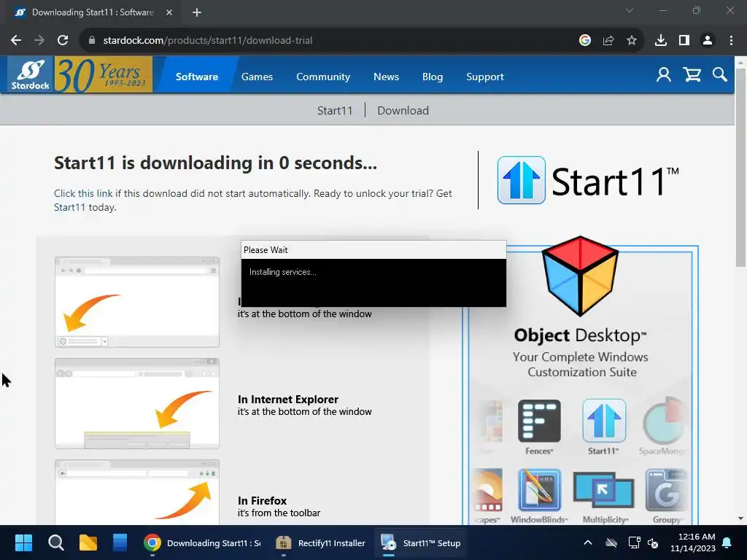
Task: Open a new browser tab
Action: pyautogui.click(x=197, y=12)
